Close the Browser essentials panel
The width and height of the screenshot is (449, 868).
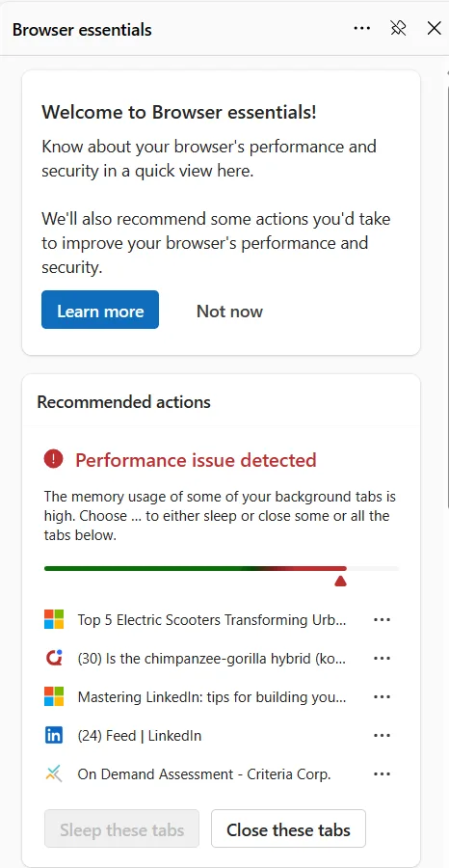435,28
